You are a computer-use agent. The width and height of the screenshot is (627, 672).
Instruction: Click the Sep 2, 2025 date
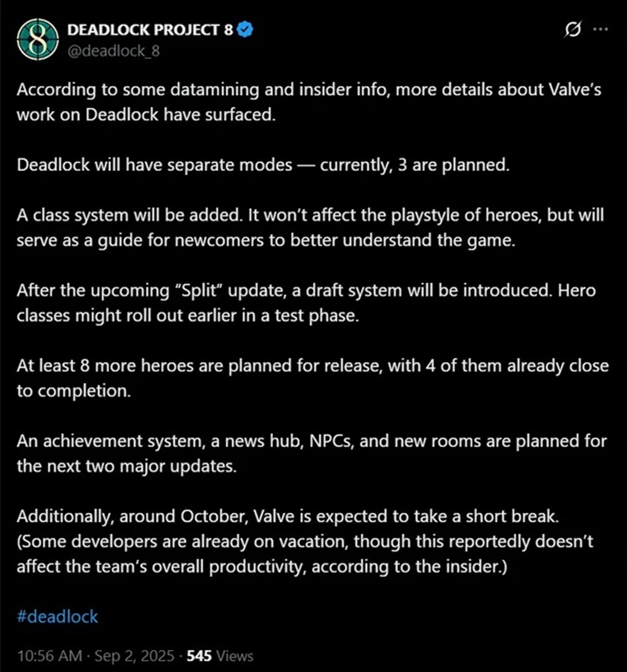134,656
